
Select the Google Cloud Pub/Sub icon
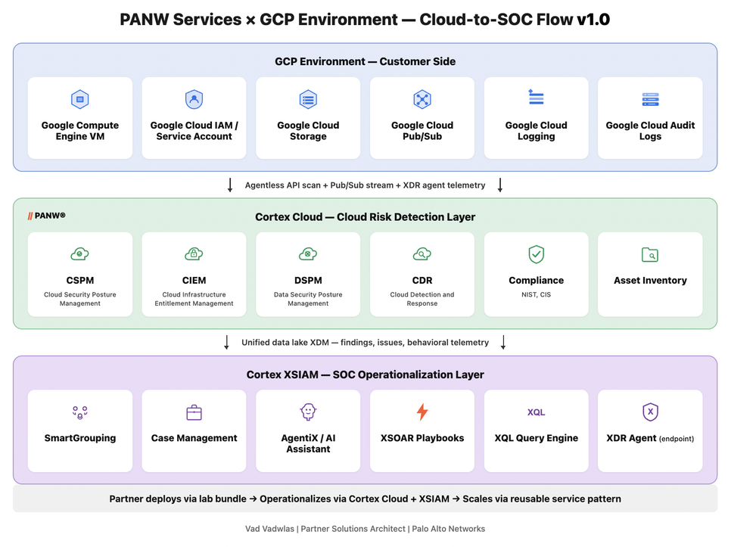tap(422, 100)
